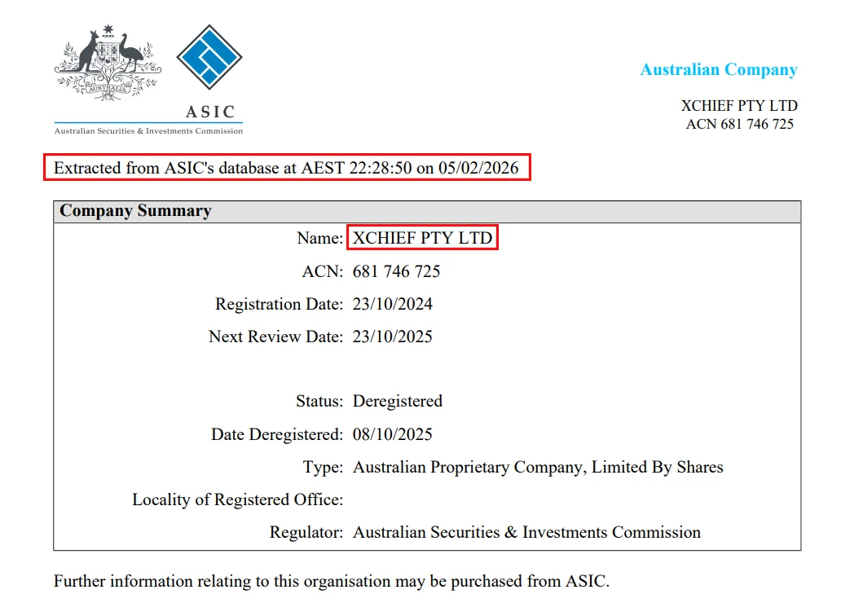
Task: Click the 'Extracted from ASIC's database' timestamp line
Action: pyautogui.click(x=286, y=168)
